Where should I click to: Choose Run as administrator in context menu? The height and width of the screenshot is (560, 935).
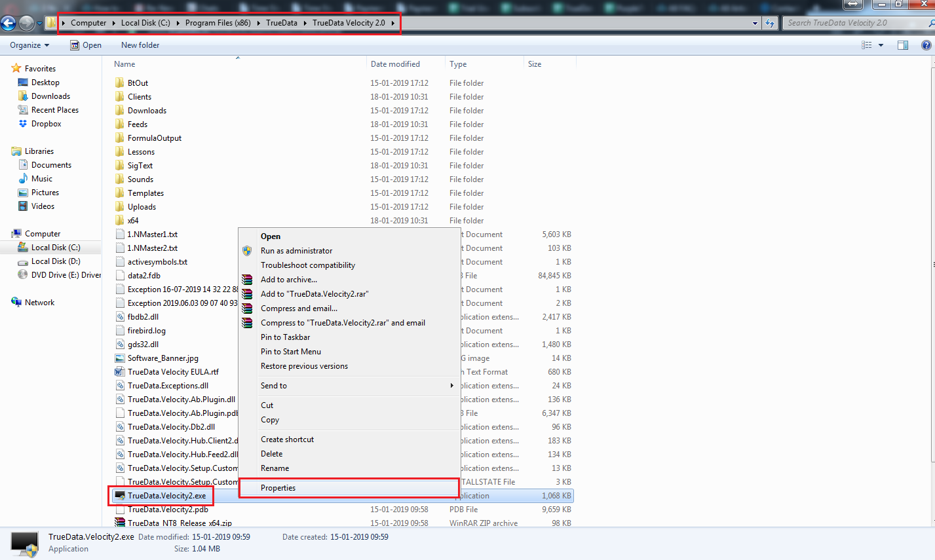pos(349,251)
